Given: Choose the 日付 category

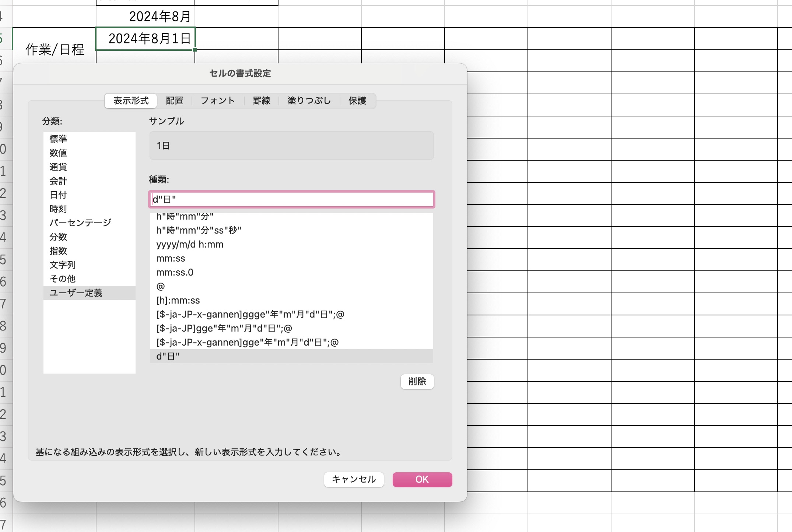Looking at the screenshot, I should [90, 195].
